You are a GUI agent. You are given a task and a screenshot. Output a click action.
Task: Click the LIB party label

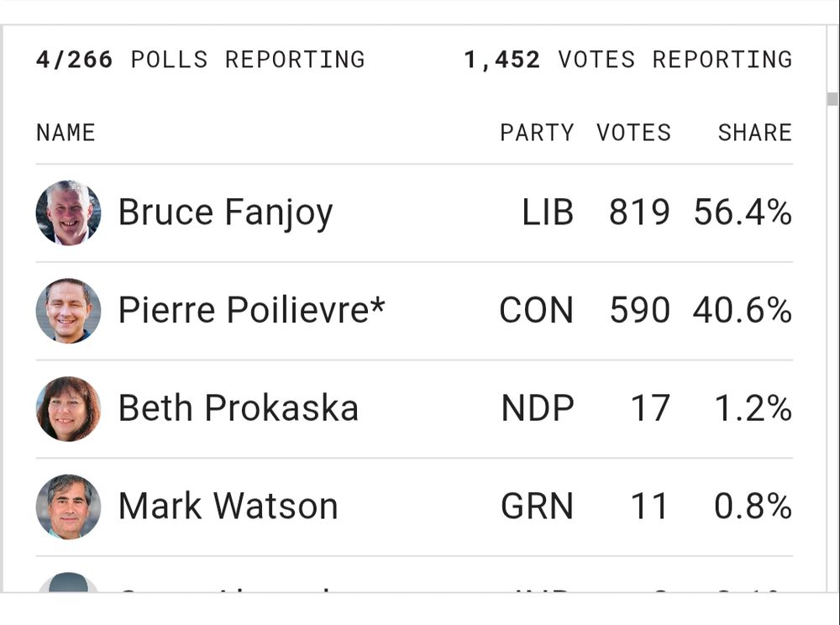[x=548, y=212]
